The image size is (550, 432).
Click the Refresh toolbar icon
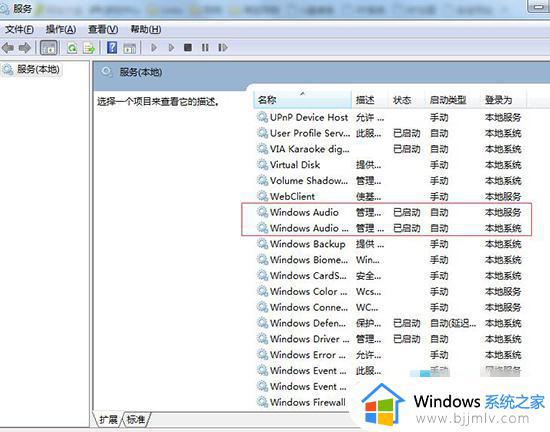pos(72,47)
